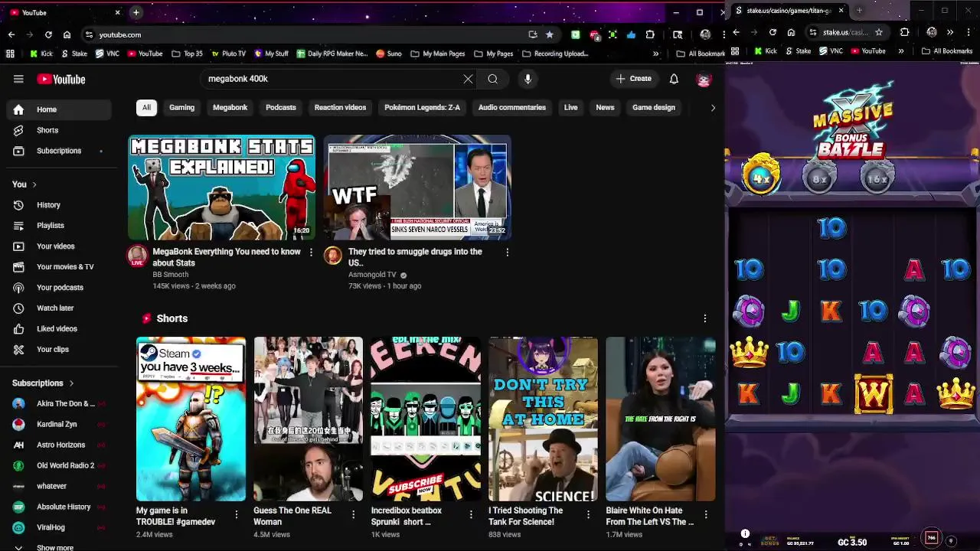The width and height of the screenshot is (980, 551).
Task: Click the game info icon in Stake window
Action: [745, 534]
